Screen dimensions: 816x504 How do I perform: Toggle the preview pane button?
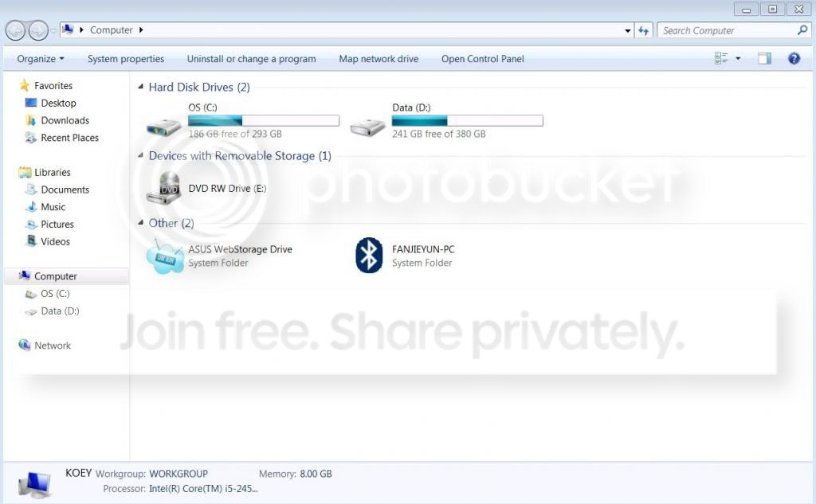tap(764, 58)
